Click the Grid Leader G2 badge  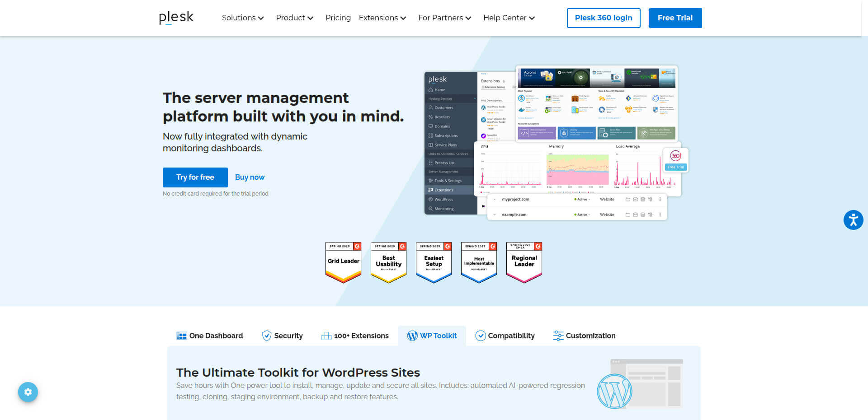[343, 262]
